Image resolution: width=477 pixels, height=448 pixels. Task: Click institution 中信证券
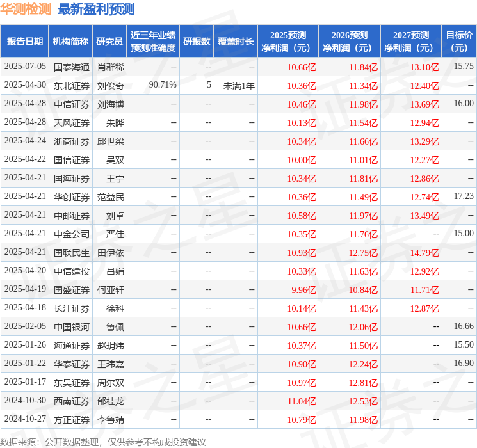pos(72,104)
